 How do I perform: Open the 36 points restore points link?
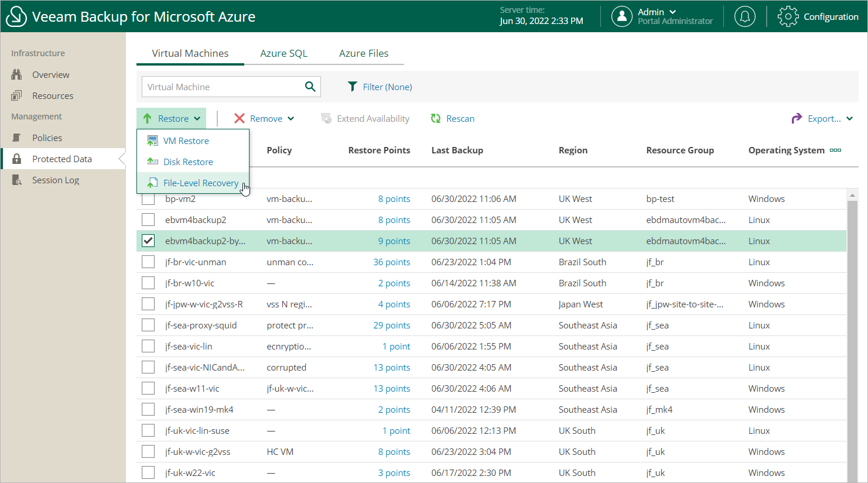coord(391,262)
